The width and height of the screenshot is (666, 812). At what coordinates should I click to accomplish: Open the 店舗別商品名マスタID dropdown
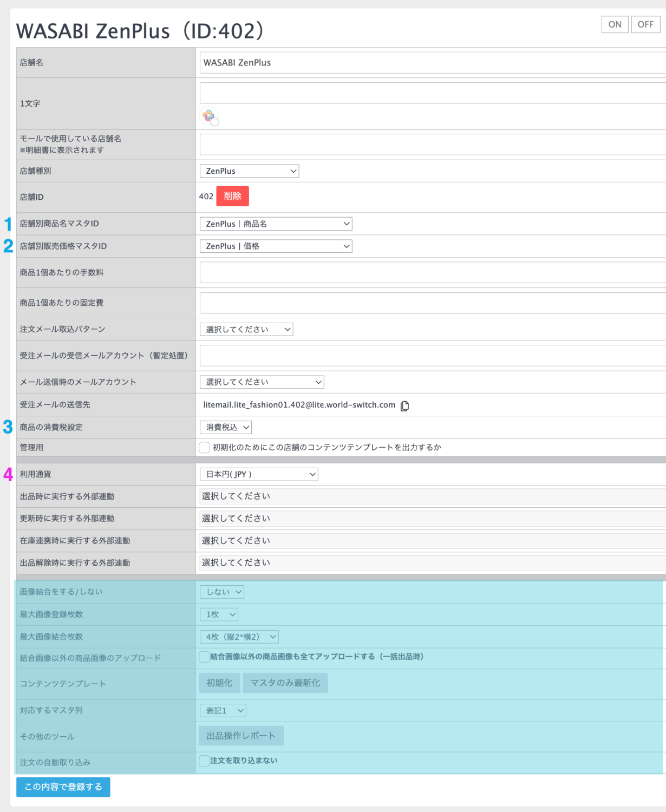click(276, 224)
